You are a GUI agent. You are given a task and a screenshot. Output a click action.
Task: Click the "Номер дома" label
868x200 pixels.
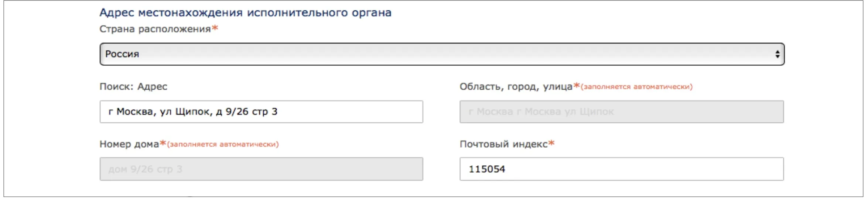[x=129, y=144]
